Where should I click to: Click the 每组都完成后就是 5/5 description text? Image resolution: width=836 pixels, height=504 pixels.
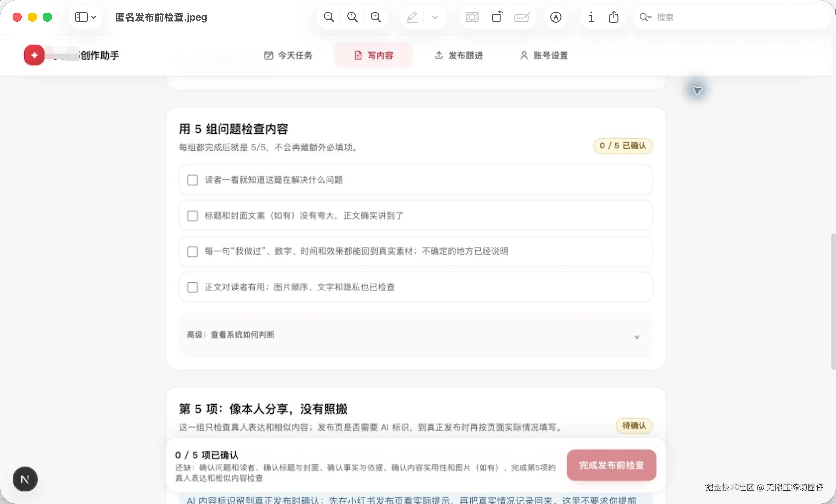click(269, 147)
